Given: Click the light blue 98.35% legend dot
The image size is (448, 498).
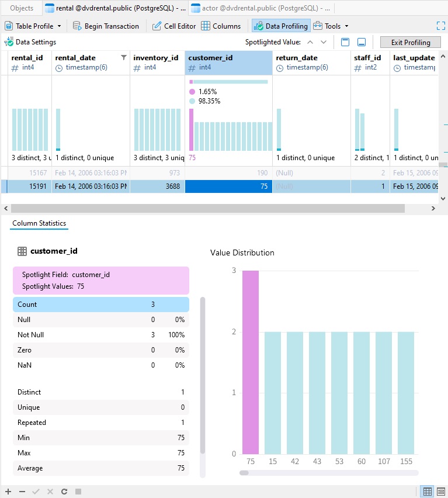Looking at the screenshot, I should [x=192, y=101].
